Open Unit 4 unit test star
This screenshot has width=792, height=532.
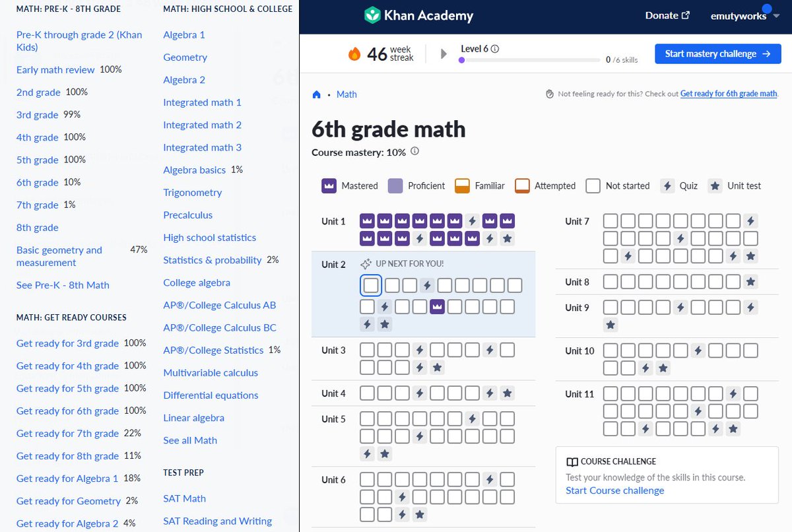pyautogui.click(x=507, y=393)
